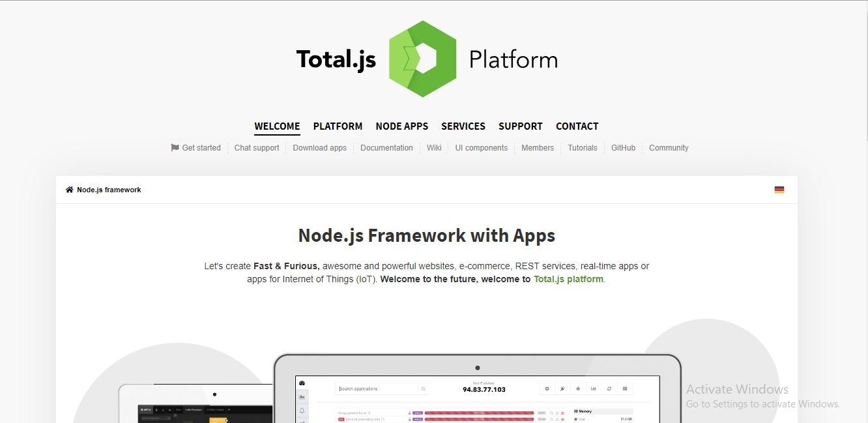Visit the Wiki link
This screenshot has height=423, width=868.
coord(434,148)
